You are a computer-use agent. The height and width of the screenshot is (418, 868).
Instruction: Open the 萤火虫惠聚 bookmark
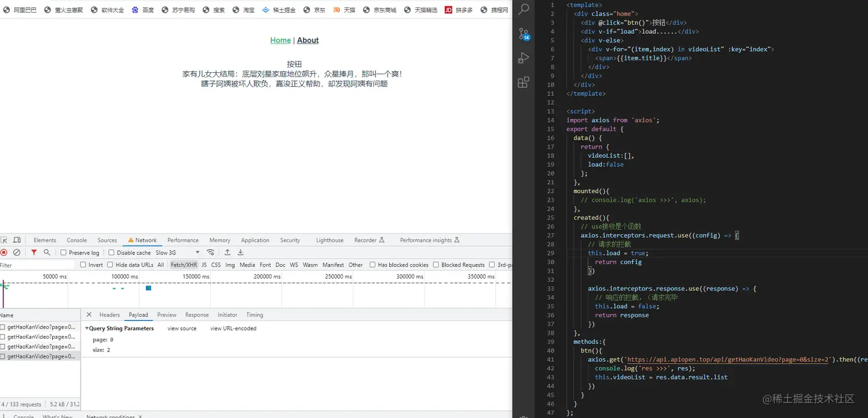63,10
